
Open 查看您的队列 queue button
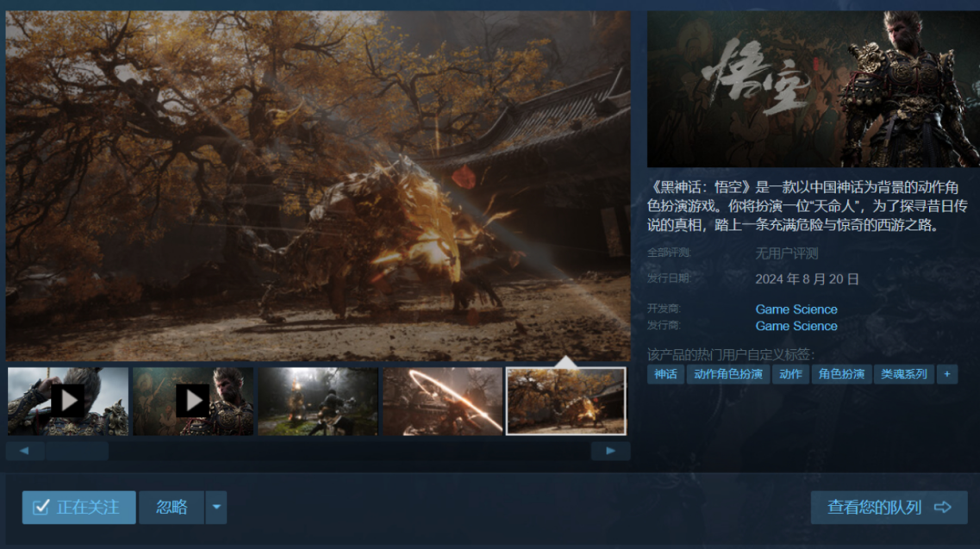[889, 508]
